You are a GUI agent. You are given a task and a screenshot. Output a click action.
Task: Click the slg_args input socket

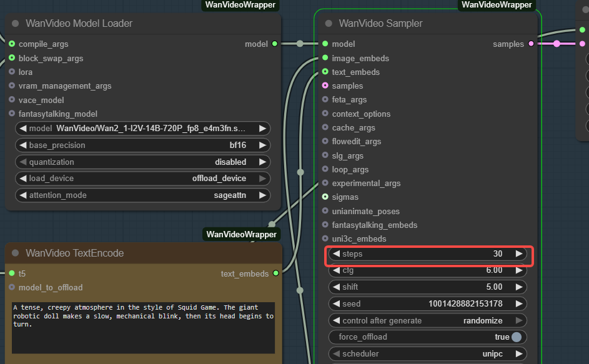click(325, 155)
